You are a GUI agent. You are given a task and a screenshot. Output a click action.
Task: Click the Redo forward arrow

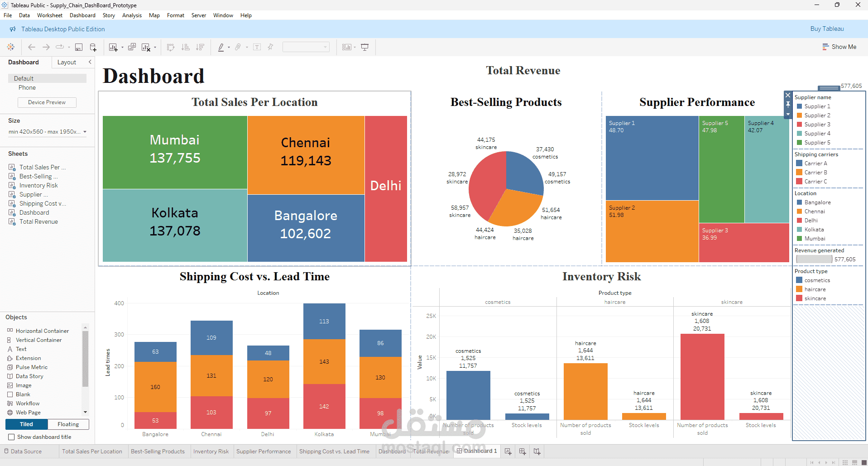pyautogui.click(x=46, y=47)
